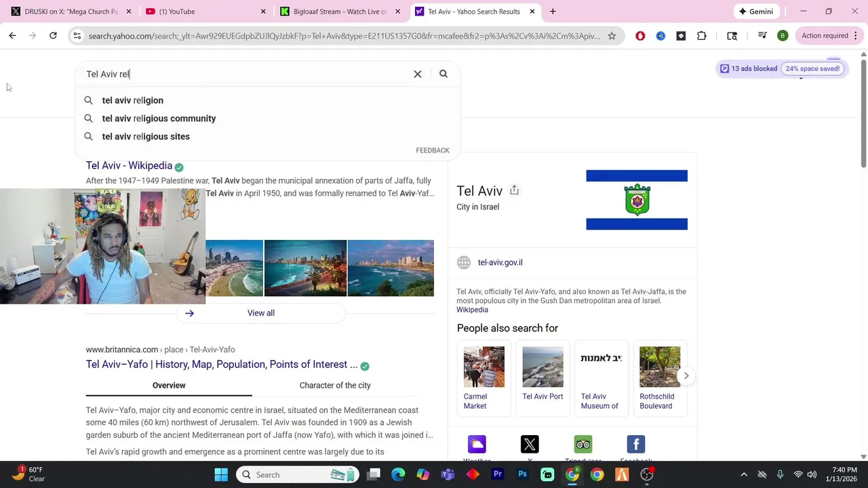Go back to the previous page
The height and width of the screenshot is (488, 868).
(x=12, y=36)
